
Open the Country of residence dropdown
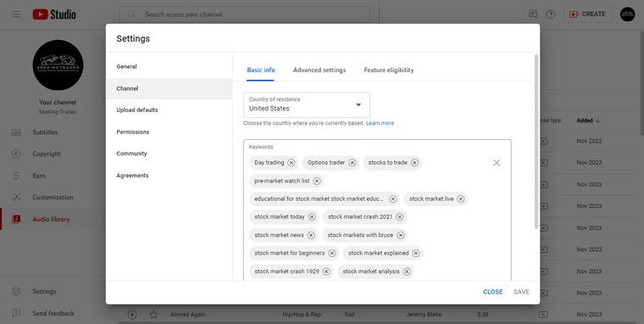point(307,105)
